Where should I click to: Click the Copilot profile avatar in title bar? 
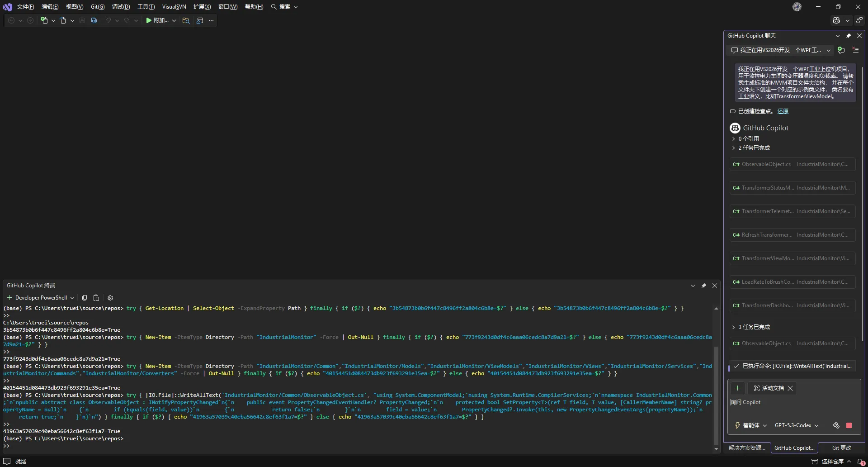pyautogui.click(x=797, y=7)
